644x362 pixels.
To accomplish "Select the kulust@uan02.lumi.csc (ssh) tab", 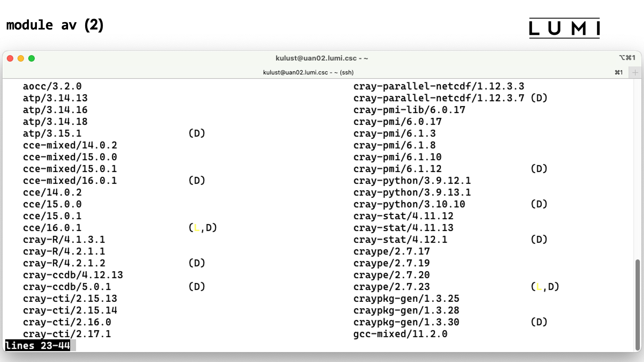I will tap(308, 72).
